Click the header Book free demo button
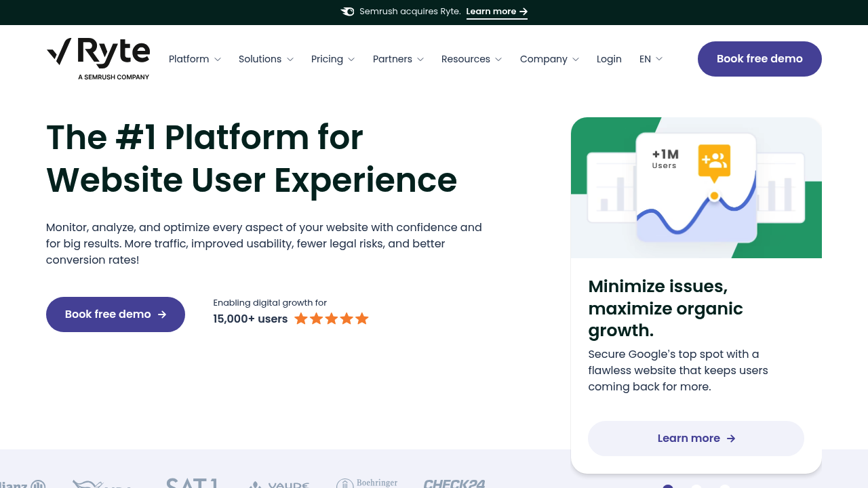 [x=759, y=59]
